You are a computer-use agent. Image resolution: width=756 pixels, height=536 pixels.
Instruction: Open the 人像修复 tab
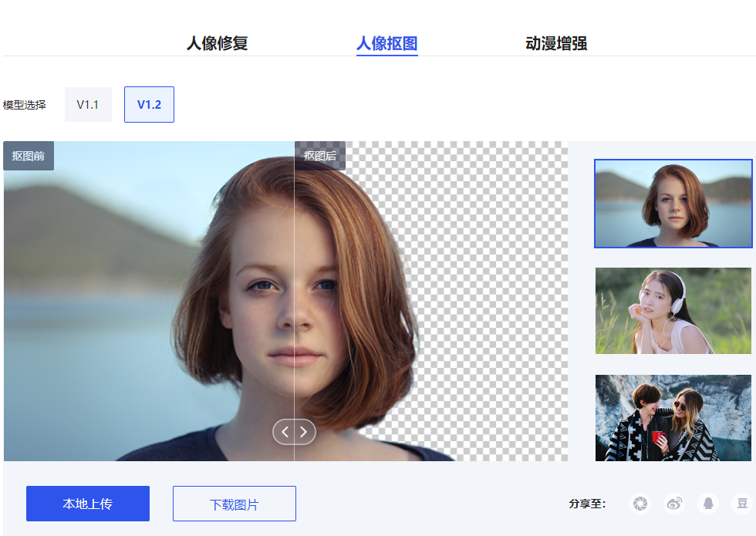pos(217,43)
